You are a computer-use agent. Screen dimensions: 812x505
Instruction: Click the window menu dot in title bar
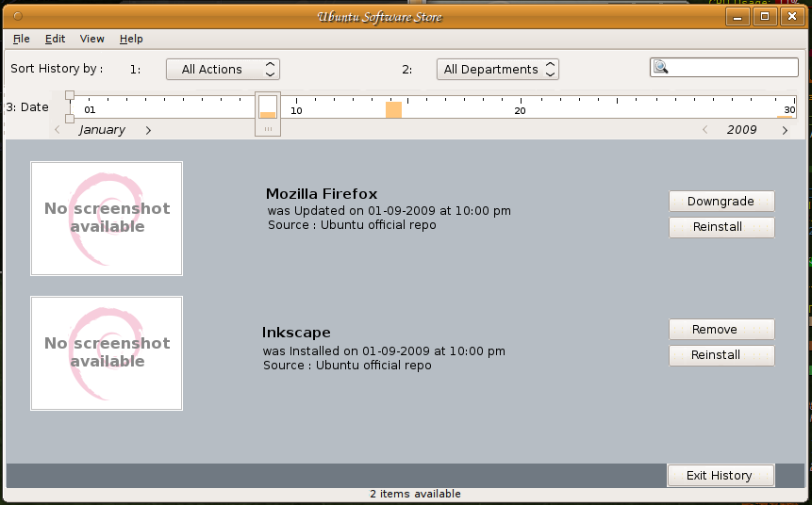(x=18, y=16)
